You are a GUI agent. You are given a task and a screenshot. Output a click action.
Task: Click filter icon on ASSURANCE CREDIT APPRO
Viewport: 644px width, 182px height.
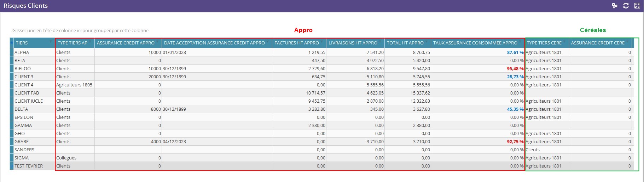(157, 42)
